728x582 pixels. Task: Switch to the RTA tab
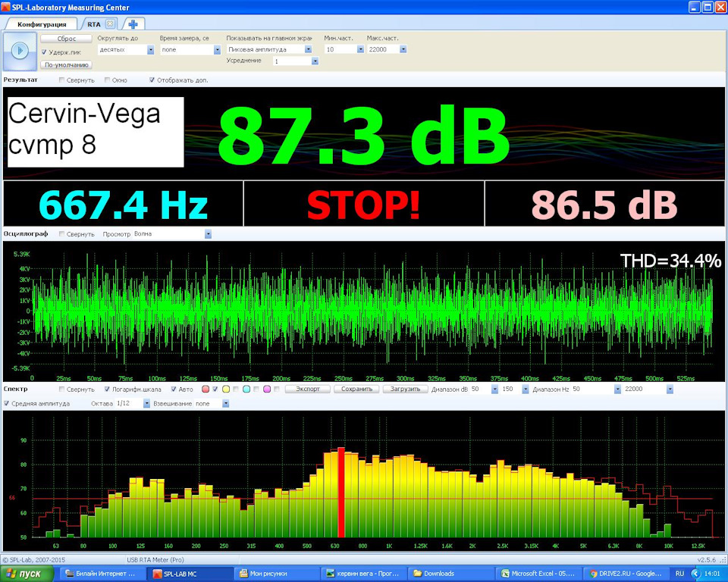[94, 24]
